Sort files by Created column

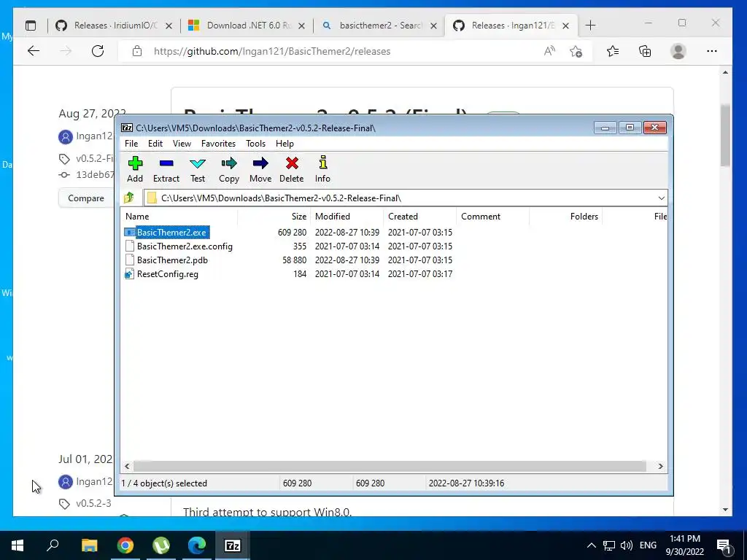tap(419, 216)
